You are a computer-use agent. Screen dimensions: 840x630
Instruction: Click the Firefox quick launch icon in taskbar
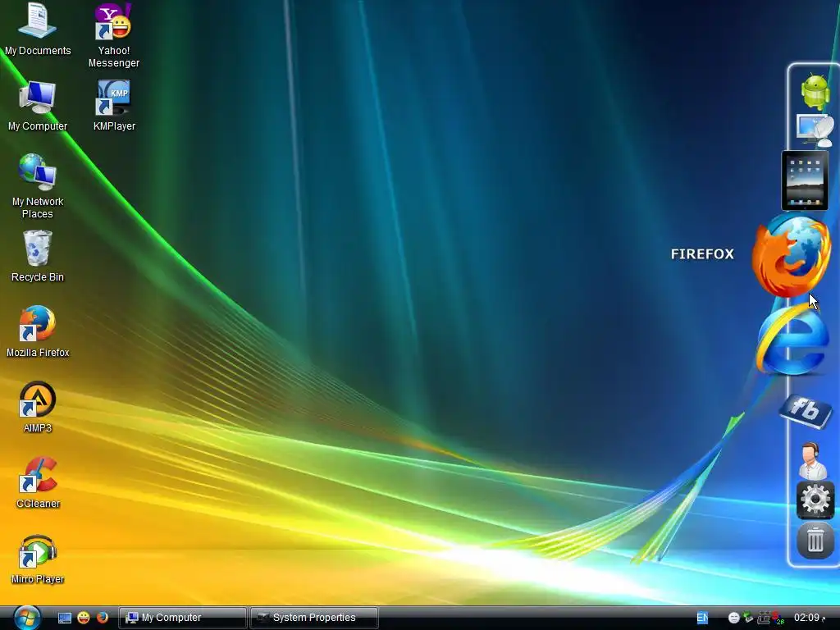[x=102, y=618]
